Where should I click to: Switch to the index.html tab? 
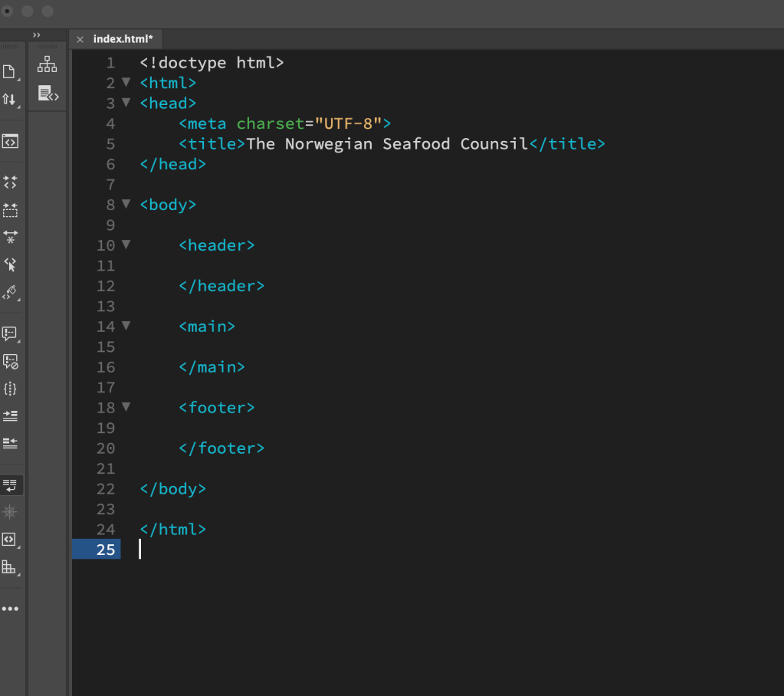tap(123, 39)
